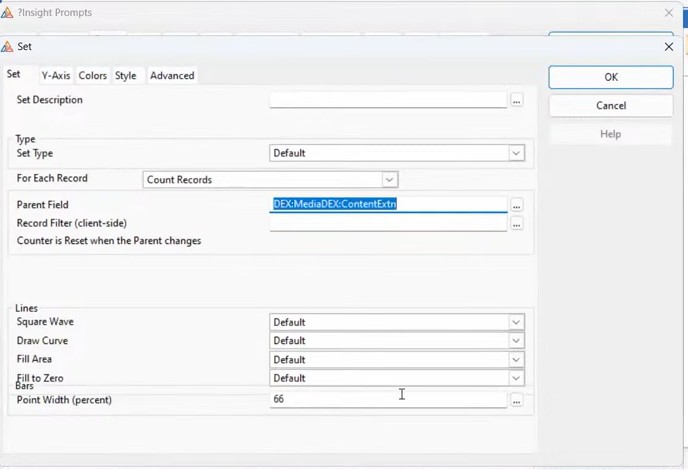This screenshot has width=688, height=470.
Task: Click the ellipsis button next to Point Width
Action: coord(517,400)
